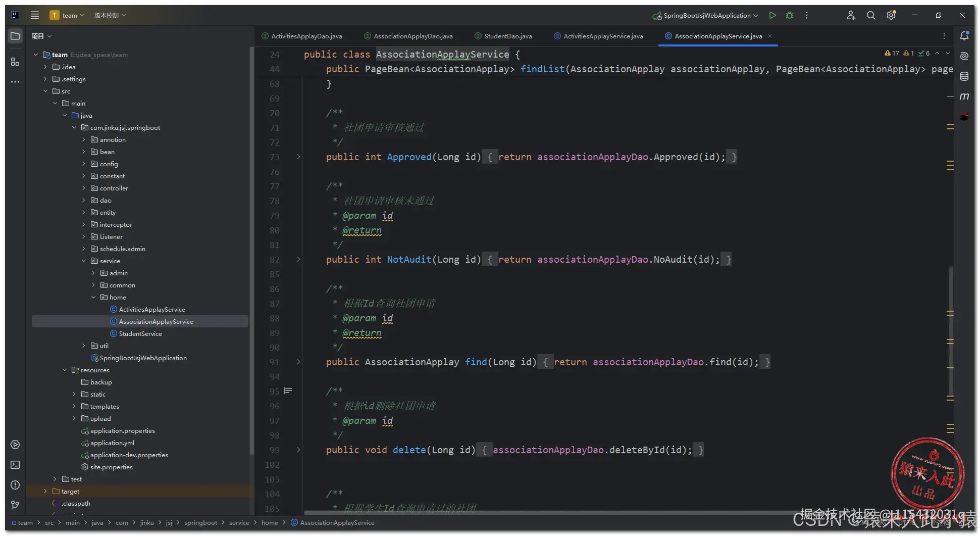Run SpringBootJsjWebApplication with the play icon
980x536 pixels.
[x=772, y=15]
